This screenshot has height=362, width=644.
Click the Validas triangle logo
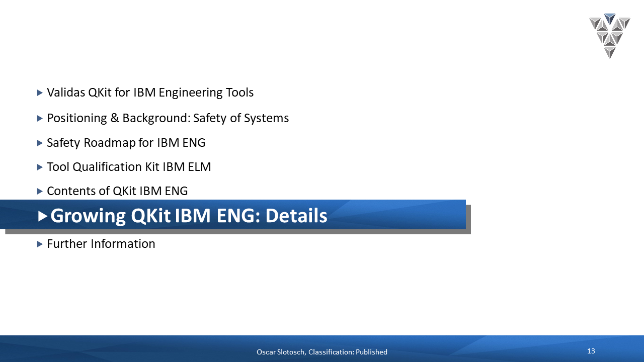coord(610,36)
